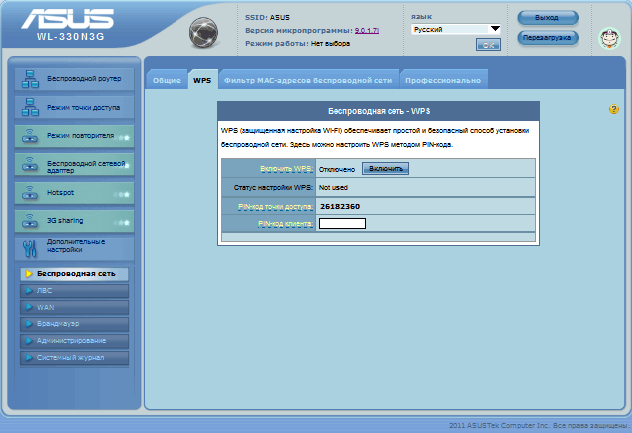The width and height of the screenshot is (632, 433).
Task: Select the 3G sharing icon
Action: coord(29,220)
